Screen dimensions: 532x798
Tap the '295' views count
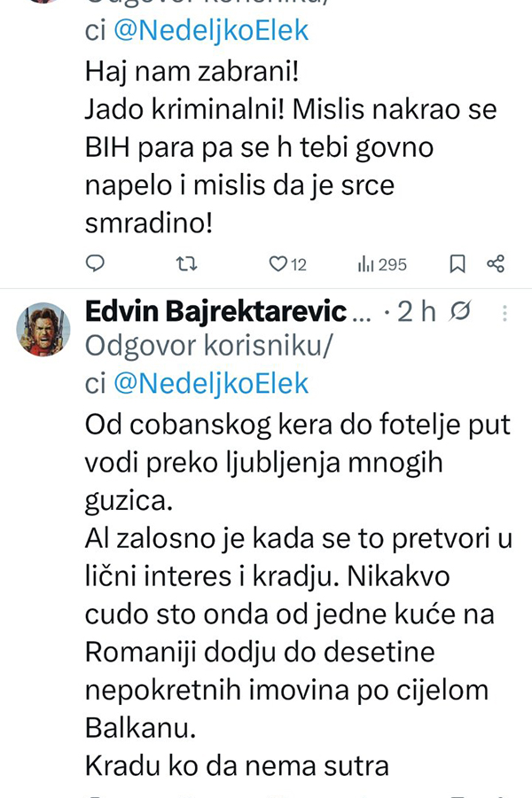point(392,264)
